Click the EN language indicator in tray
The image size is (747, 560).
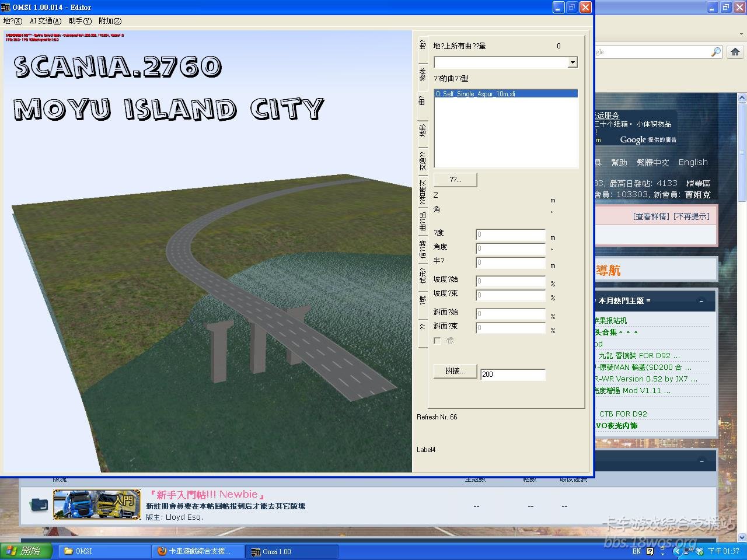637,551
